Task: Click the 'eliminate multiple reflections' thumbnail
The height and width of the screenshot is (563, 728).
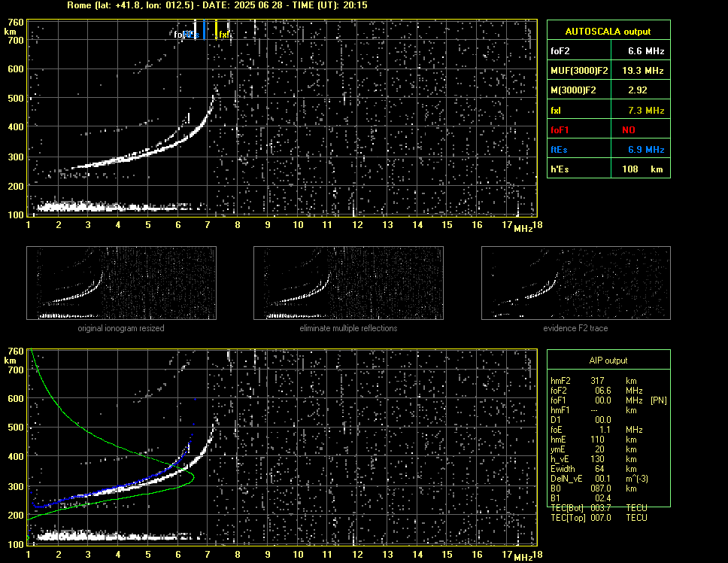Action: pyautogui.click(x=348, y=283)
